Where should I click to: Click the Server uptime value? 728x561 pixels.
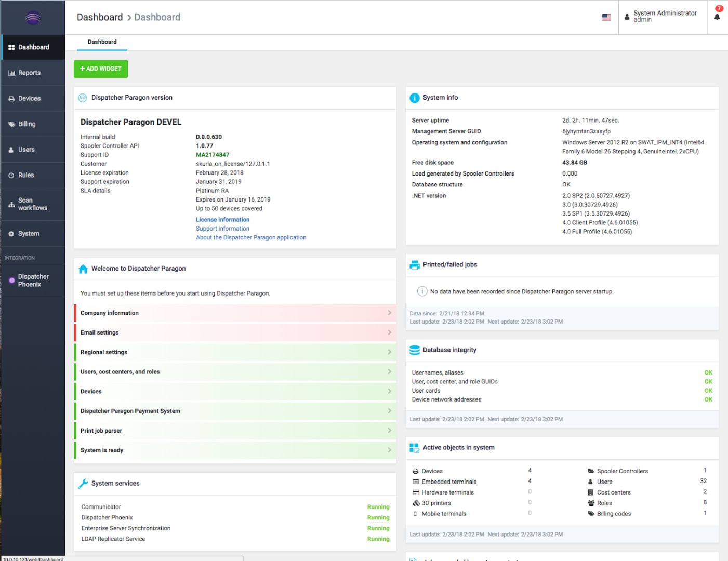pyautogui.click(x=590, y=121)
